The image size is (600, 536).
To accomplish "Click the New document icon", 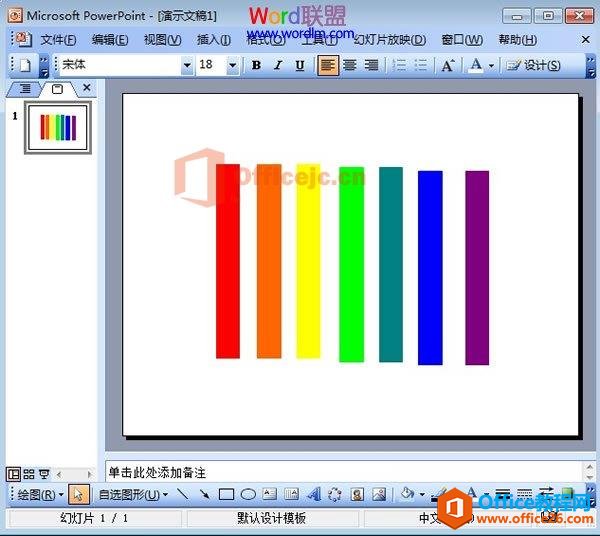I will (25, 65).
